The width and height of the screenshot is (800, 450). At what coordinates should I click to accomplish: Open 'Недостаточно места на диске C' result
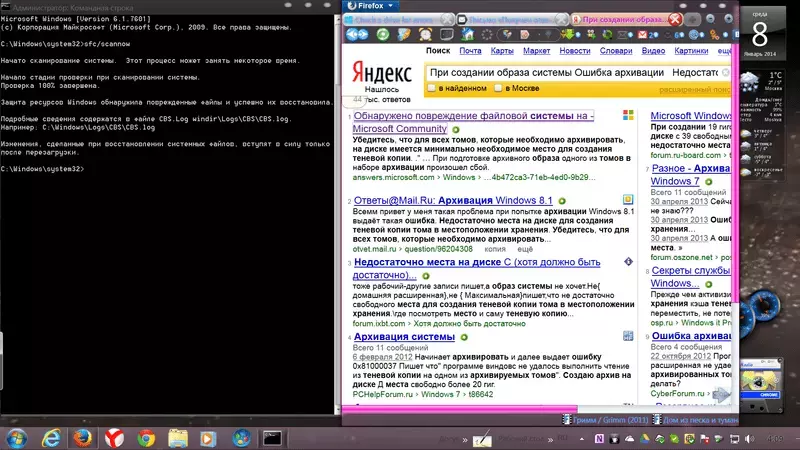(x=477, y=268)
